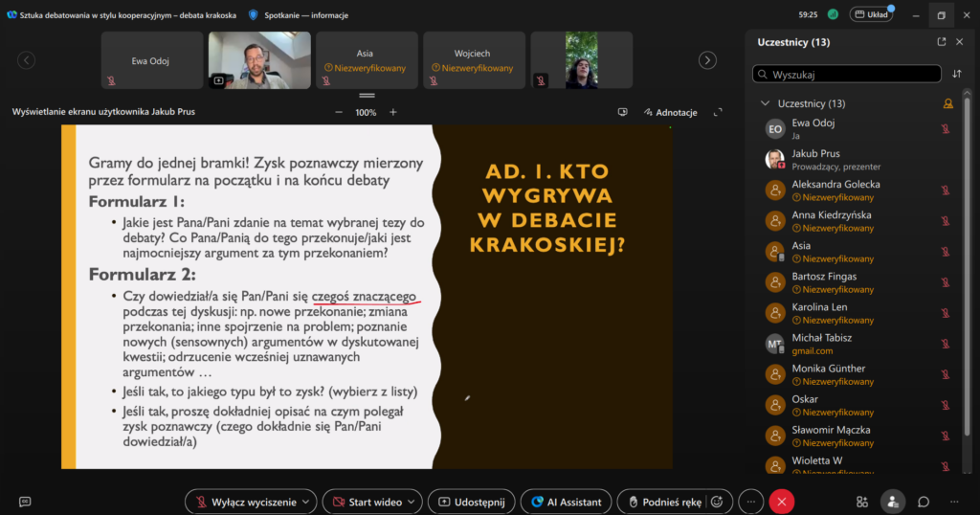Select Monika Günther in participants list
Image resolution: width=980 pixels, height=515 pixels.
coord(857,373)
